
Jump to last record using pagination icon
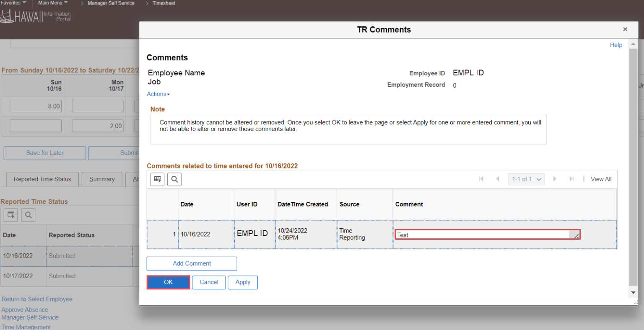point(572,179)
